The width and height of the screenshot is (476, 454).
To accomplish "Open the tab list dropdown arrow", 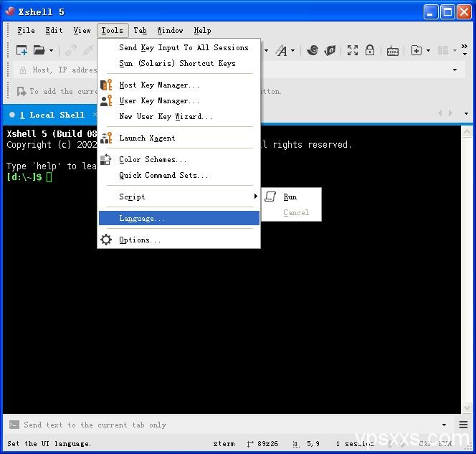I will tap(466, 113).
